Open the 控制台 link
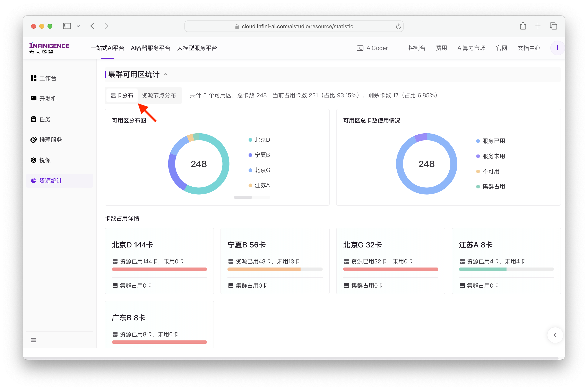The image size is (588, 390). (417, 48)
